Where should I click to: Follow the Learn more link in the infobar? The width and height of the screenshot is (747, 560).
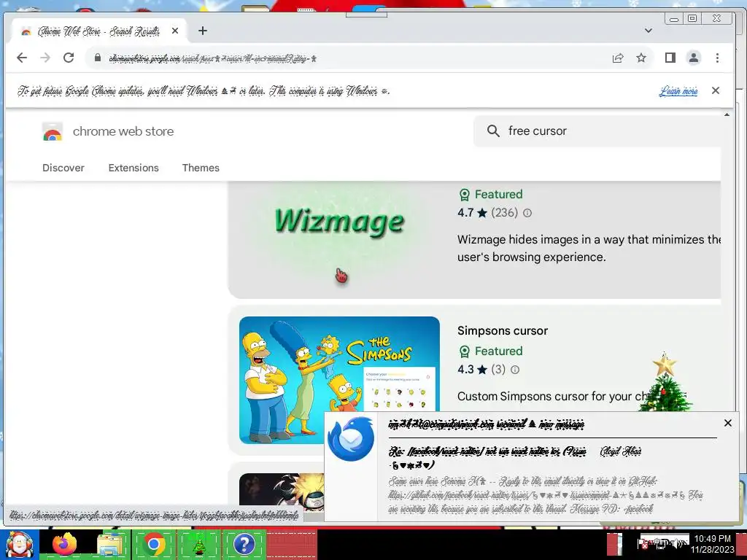(x=678, y=91)
